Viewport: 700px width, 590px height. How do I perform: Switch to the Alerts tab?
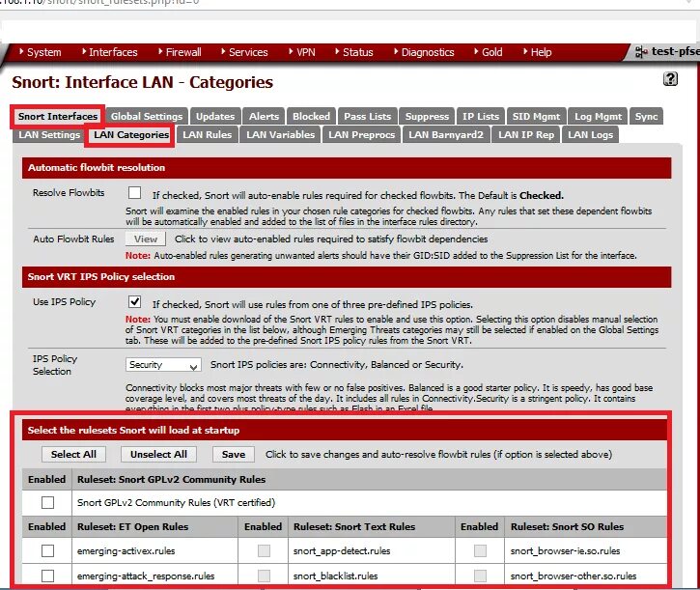[264, 117]
